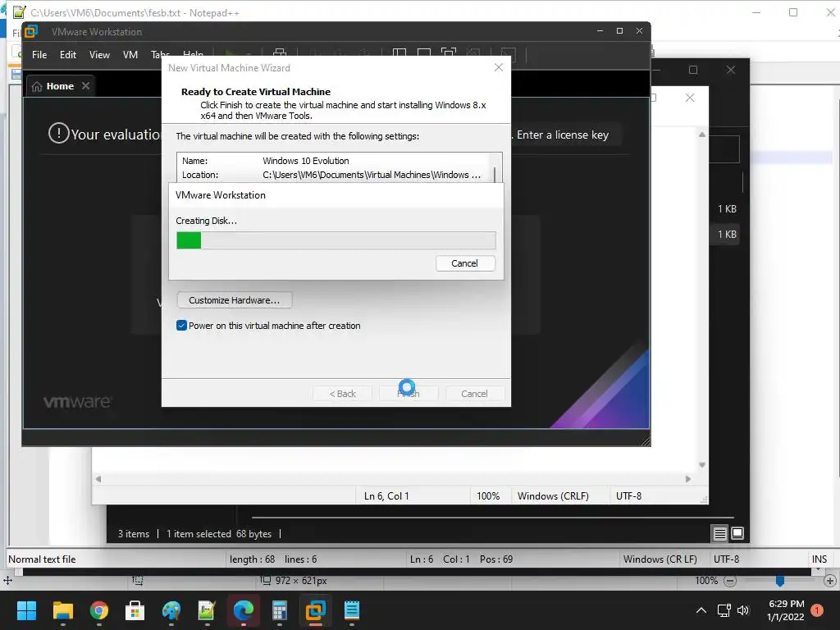Screen dimensions: 840x630
Task: Close the Home tab in VMware
Action: tap(85, 85)
